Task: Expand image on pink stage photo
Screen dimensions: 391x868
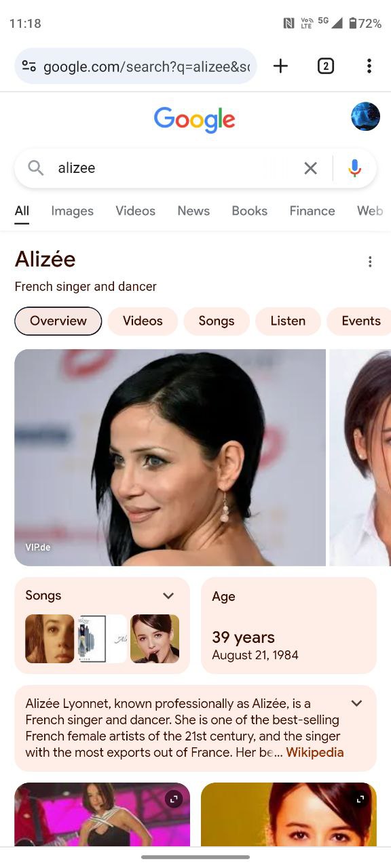Action: pos(174,800)
